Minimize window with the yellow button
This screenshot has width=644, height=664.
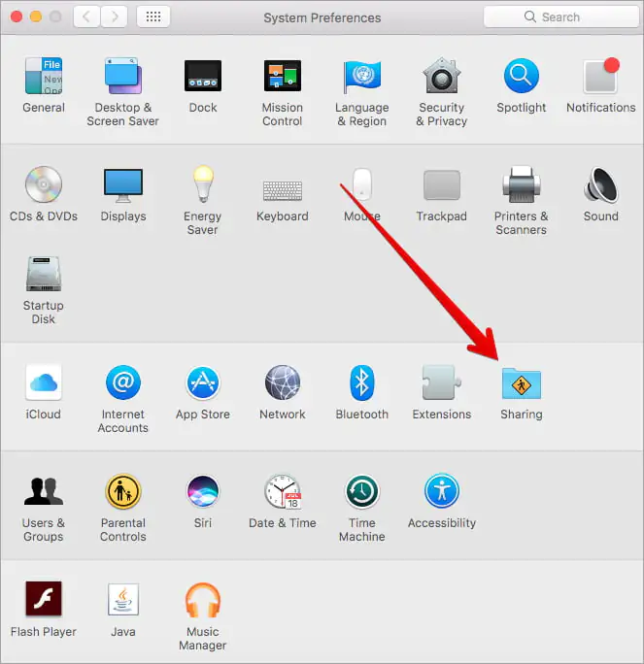[x=36, y=17]
